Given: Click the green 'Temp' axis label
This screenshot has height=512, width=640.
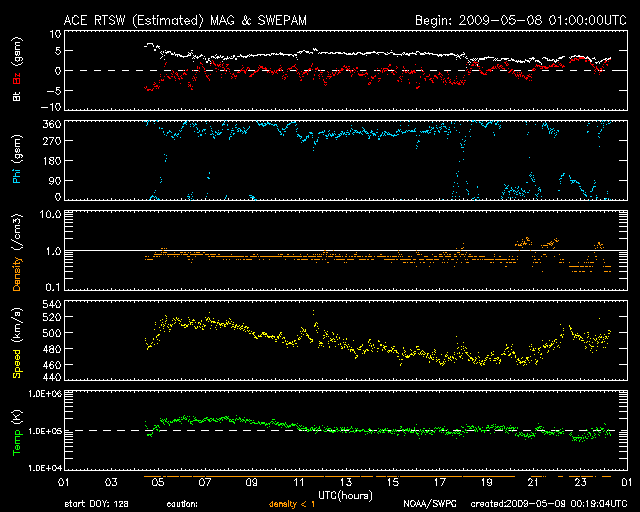Looking at the screenshot, I should (17, 443).
